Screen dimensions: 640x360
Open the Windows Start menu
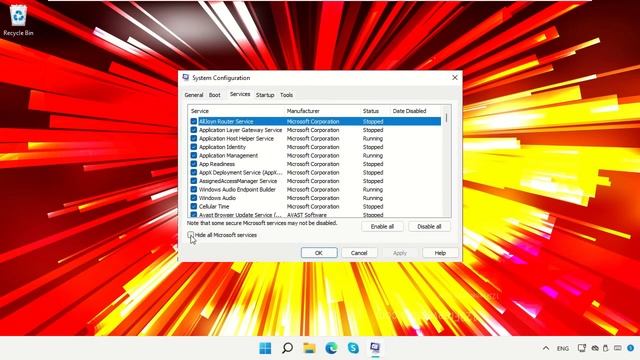[x=265, y=348]
